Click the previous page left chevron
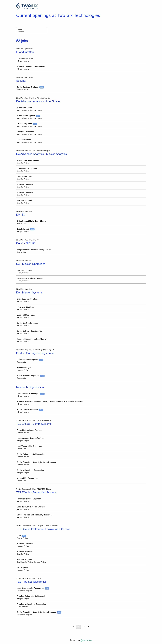 (74, 626)
